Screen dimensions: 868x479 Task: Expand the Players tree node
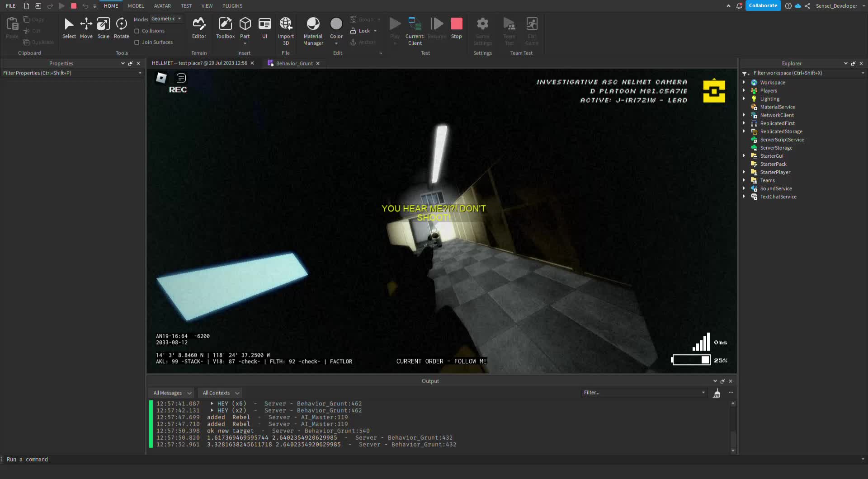pos(744,90)
